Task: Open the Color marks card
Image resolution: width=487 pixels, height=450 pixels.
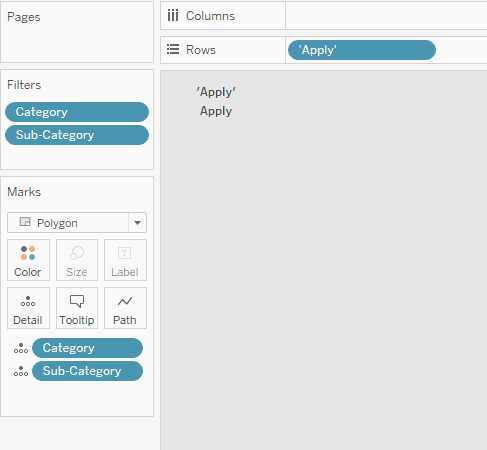Action: tap(28, 260)
